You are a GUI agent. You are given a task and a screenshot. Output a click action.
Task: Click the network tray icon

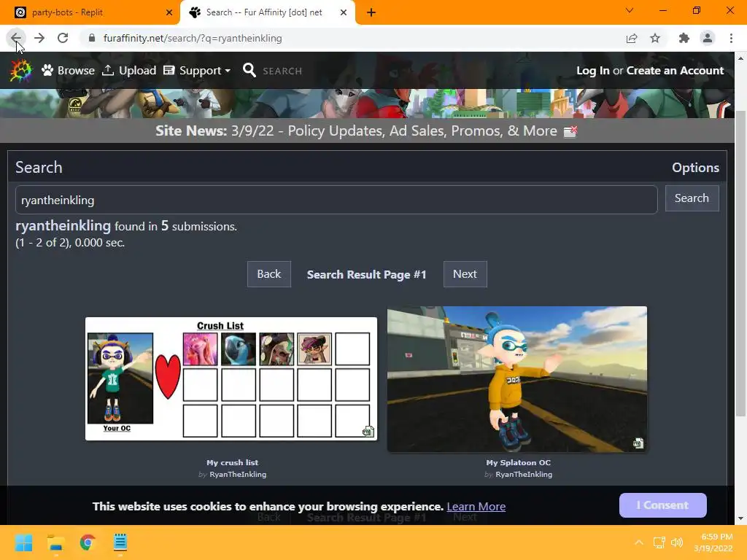[x=659, y=542]
